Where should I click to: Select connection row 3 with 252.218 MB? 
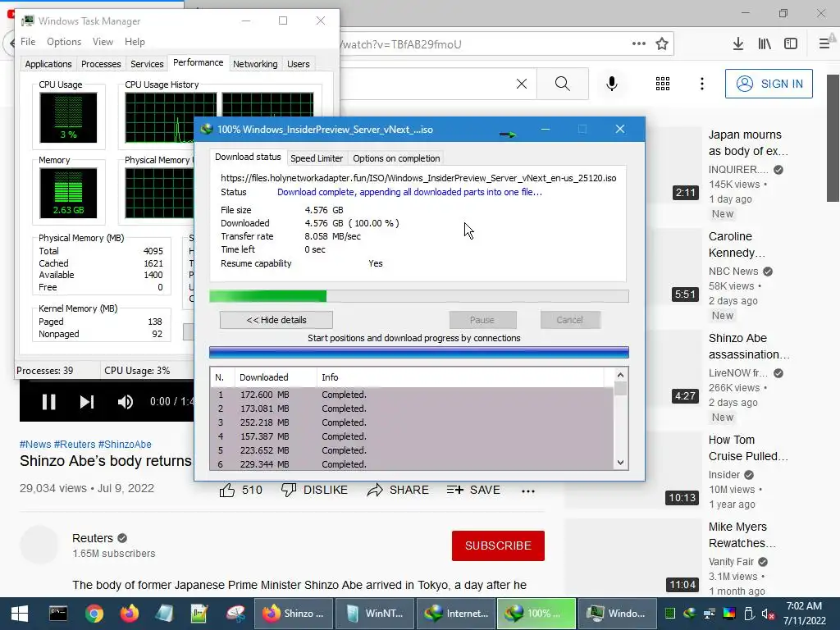click(412, 422)
